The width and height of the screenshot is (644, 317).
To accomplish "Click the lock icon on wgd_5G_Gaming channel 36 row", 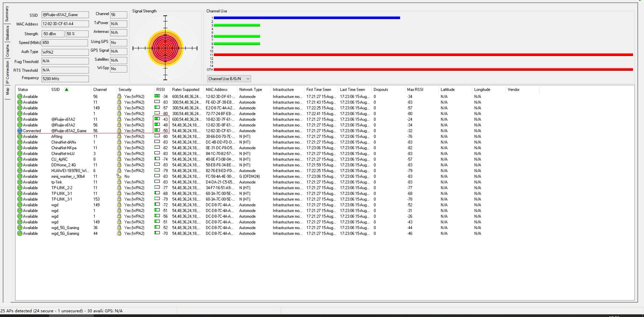I will [119, 228].
